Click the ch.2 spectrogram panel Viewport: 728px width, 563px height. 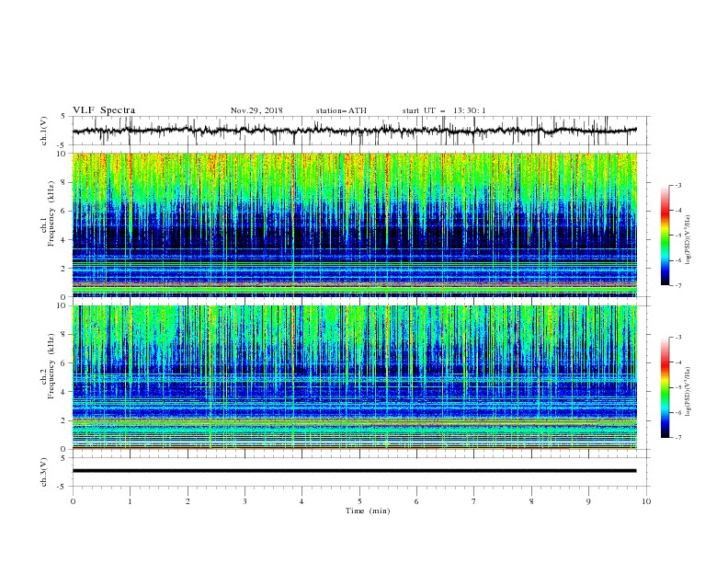click(x=355, y=377)
